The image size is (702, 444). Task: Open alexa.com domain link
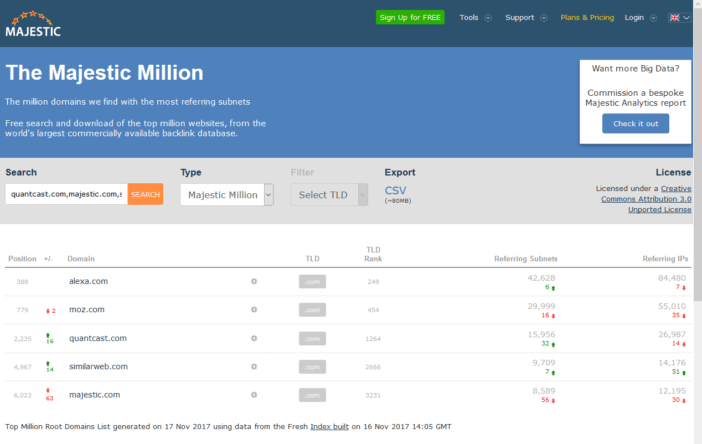click(x=88, y=281)
